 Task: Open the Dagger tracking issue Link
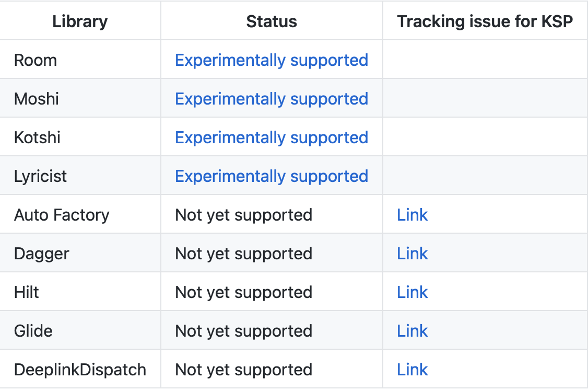coord(412,254)
